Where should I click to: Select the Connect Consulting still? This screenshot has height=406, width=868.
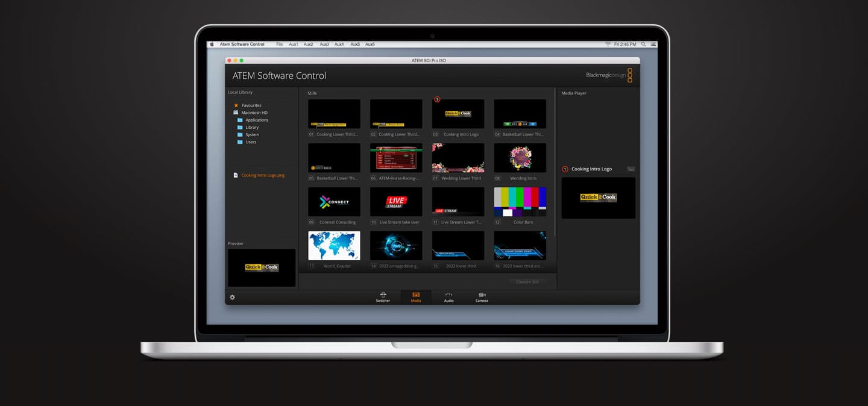click(334, 202)
